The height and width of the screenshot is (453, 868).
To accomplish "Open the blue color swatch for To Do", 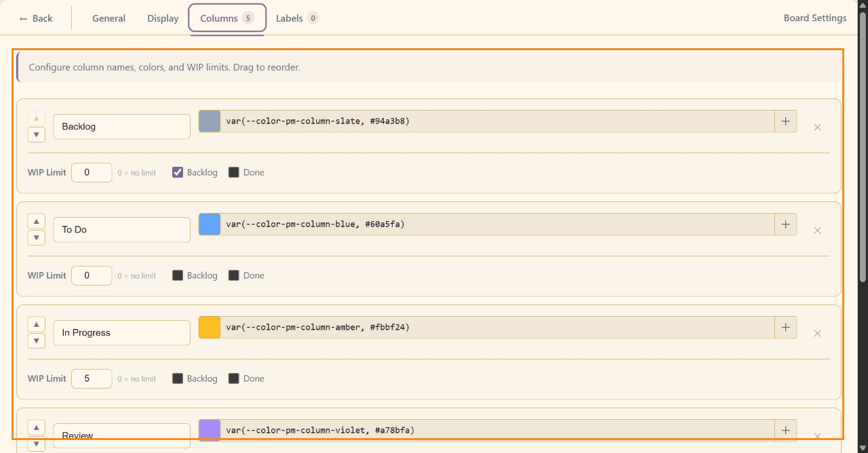I will coord(210,224).
